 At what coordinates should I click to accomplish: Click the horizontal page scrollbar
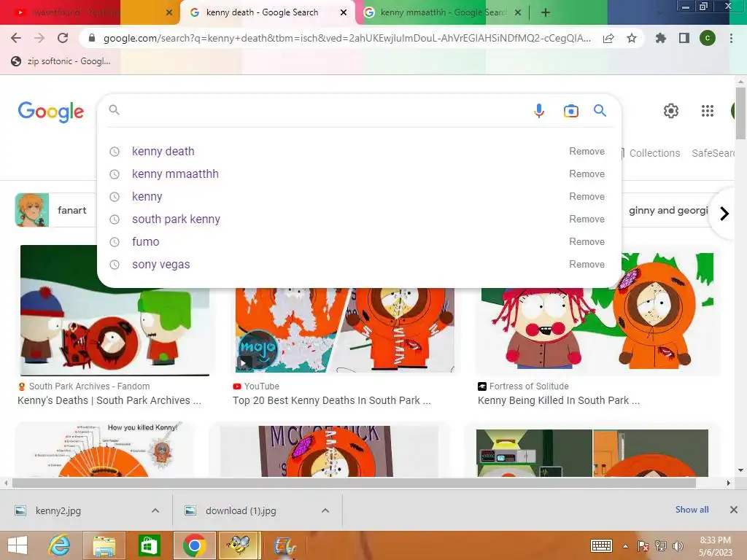[354, 483]
